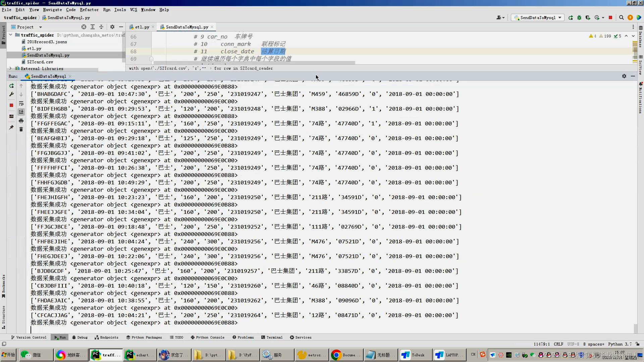644x362 pixels.
Task: Rerun SendDataToMysql in Run panel
Action: (x=11, y=86)
